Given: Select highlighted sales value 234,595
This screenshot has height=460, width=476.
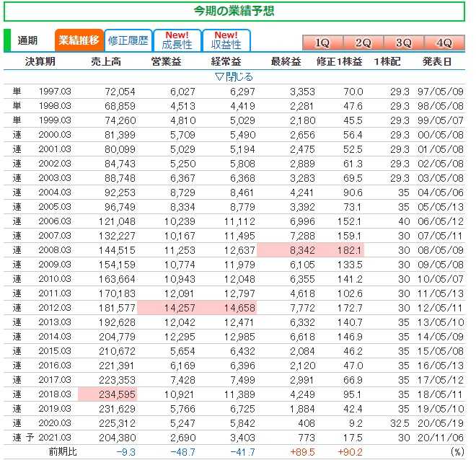Looking at the screenshot, I should pos(117,394).
